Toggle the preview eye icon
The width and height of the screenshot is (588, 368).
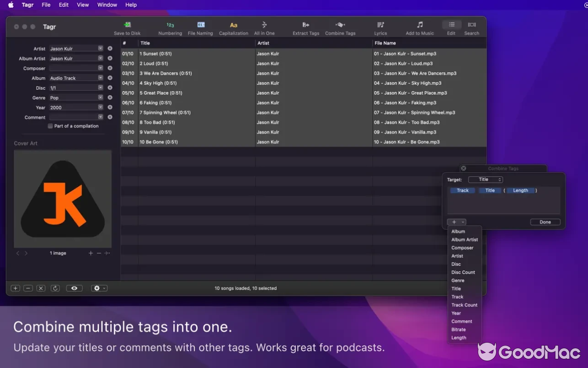pos(74,287)
